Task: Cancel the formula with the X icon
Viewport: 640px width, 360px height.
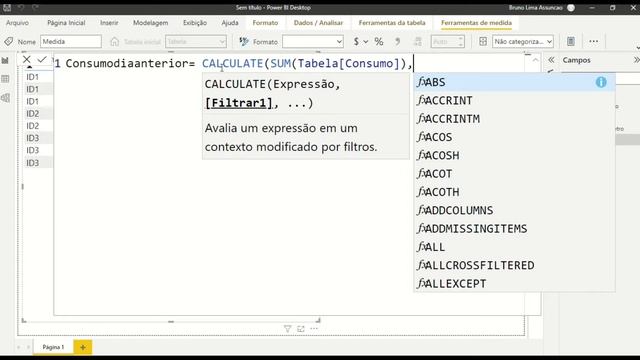Action: [27, 60]
